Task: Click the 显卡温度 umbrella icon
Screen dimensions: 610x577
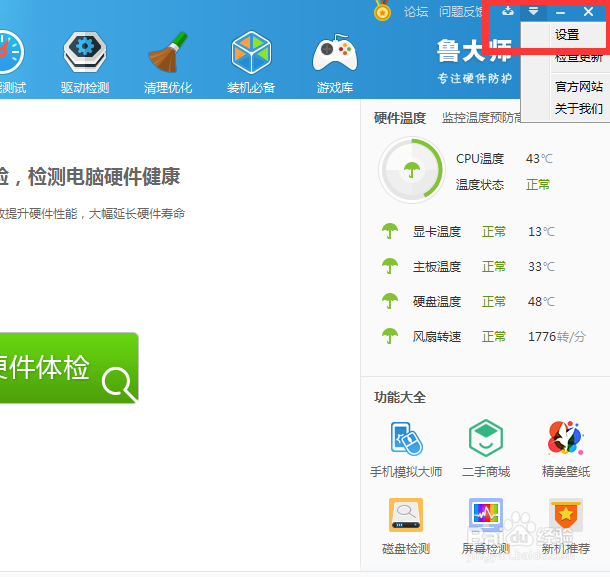Action: (390, 231)
